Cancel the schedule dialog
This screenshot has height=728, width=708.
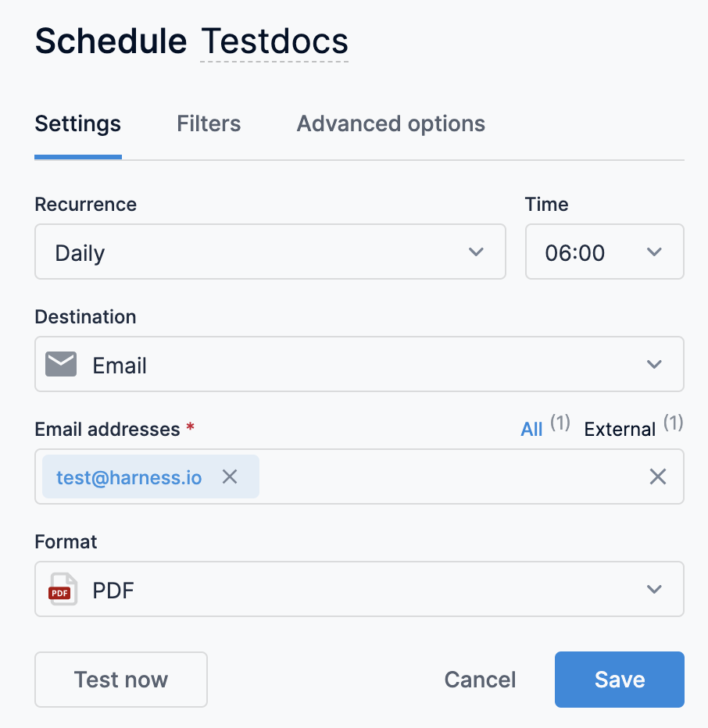(480, 680)
